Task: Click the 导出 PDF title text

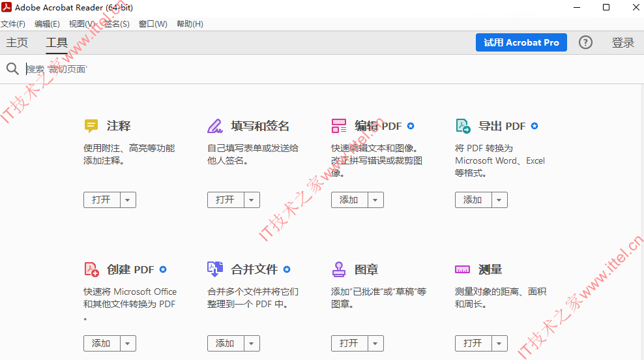Action: [502, 126]
